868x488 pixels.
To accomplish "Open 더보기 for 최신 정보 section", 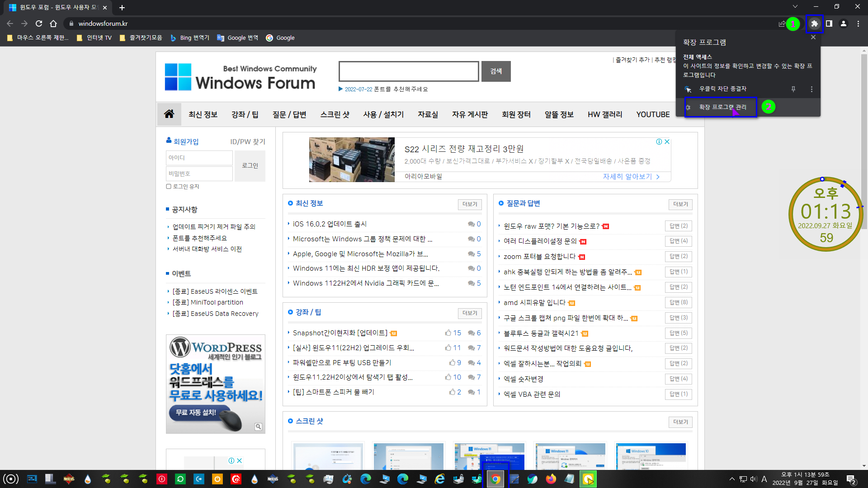I will pyautogui.click(x=470, y=204).
